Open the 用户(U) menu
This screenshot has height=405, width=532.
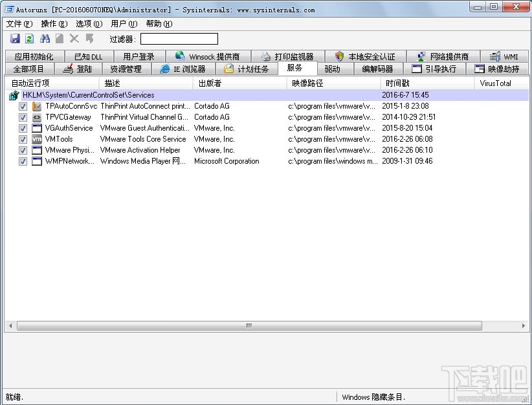(x=124, y=24)
